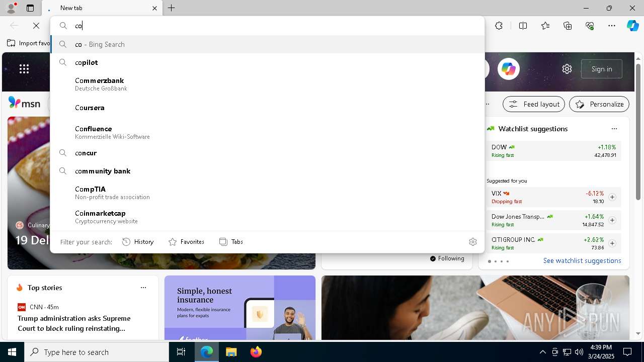Open the tab actions menu icon
The width and height of the screenshot is (644, 362).
(30, 8)
